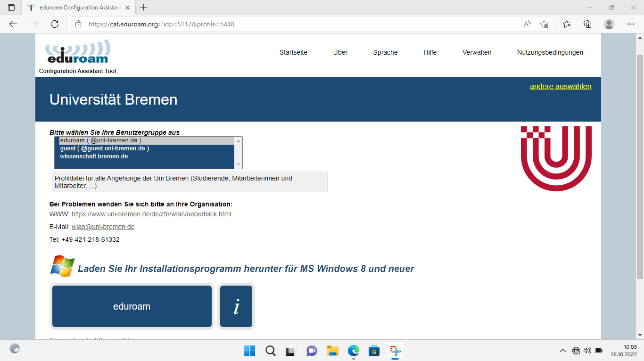Click the browser refresh icon
The image size is (644, 361).
click(55, 24)
